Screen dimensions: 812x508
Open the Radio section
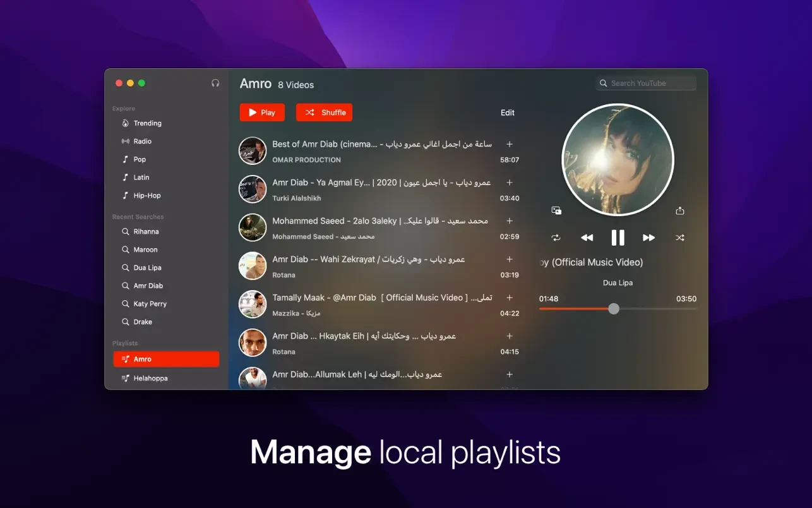pyautogui.click(x=142, y=142)
